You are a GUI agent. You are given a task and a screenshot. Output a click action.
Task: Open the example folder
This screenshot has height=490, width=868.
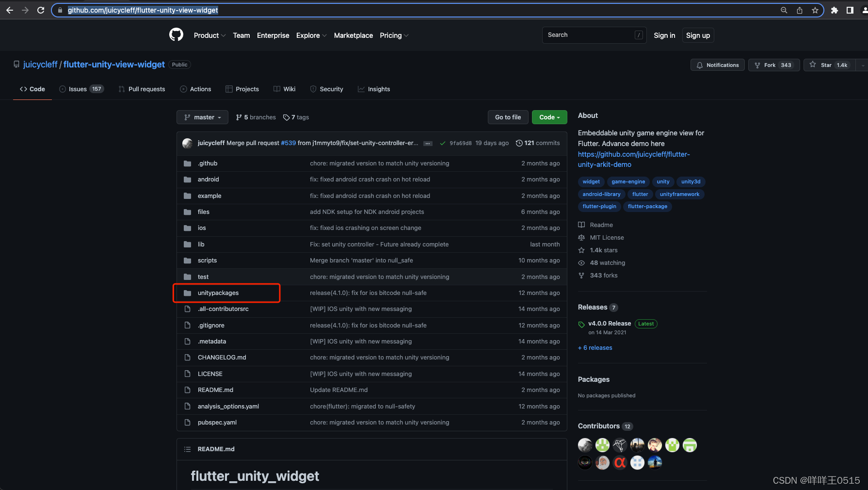(209, 196)
